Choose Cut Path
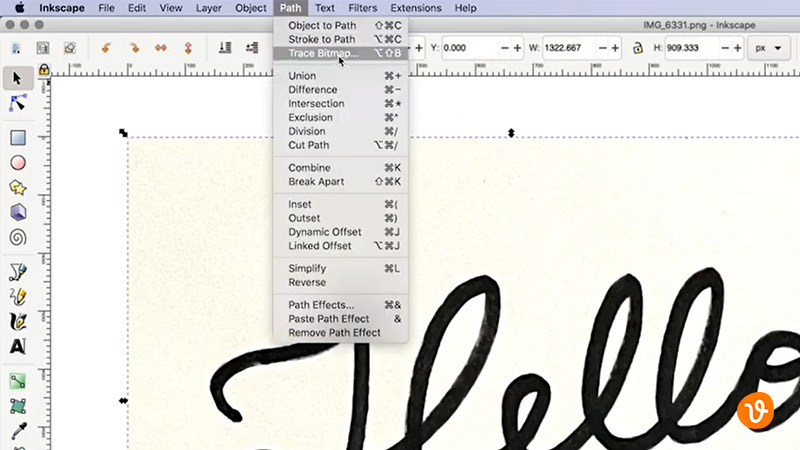Viewport: 800px width, 450px height. tap(340, 145)
